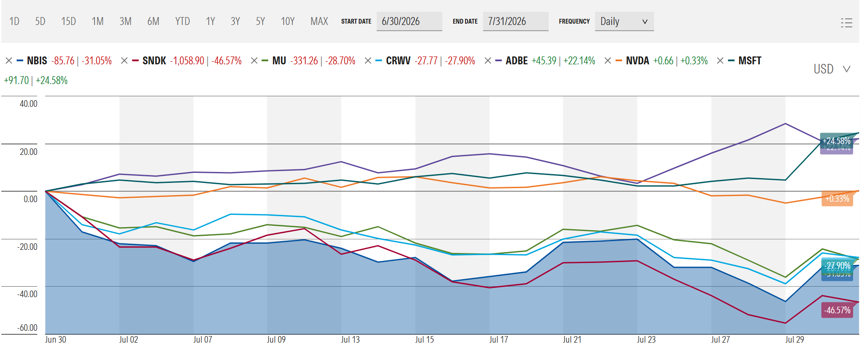Click the MSFT change value +24.58%
This screenshot has height=361, width=868.
click(52, 81)
